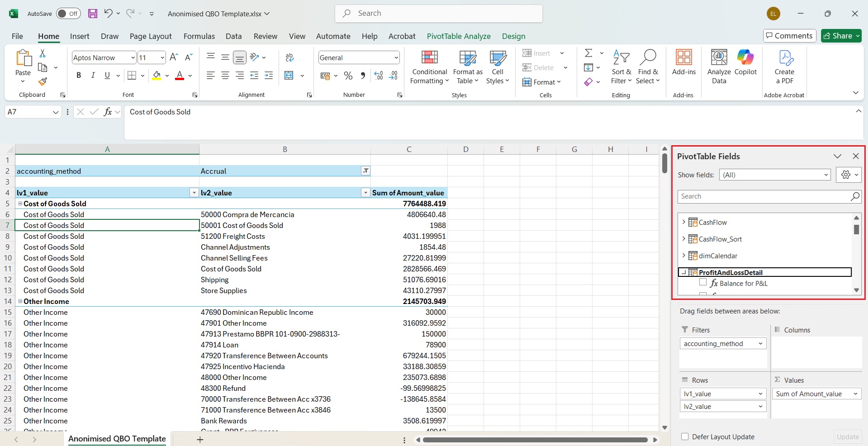Toggle Italic formatting
This screenshot has width=868, height=446.
[x=93, y=75]
